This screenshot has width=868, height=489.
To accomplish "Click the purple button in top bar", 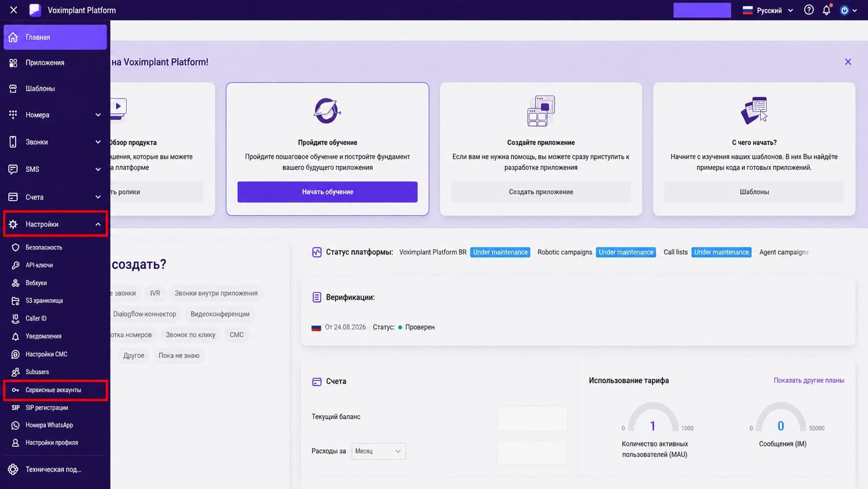I will click(702, 10).
